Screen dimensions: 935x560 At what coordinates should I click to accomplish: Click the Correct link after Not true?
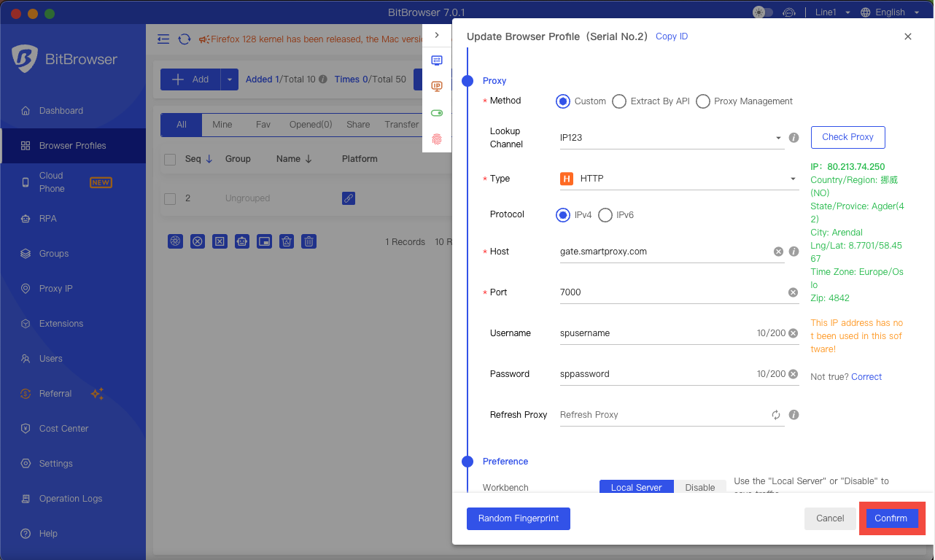(866, 377)
